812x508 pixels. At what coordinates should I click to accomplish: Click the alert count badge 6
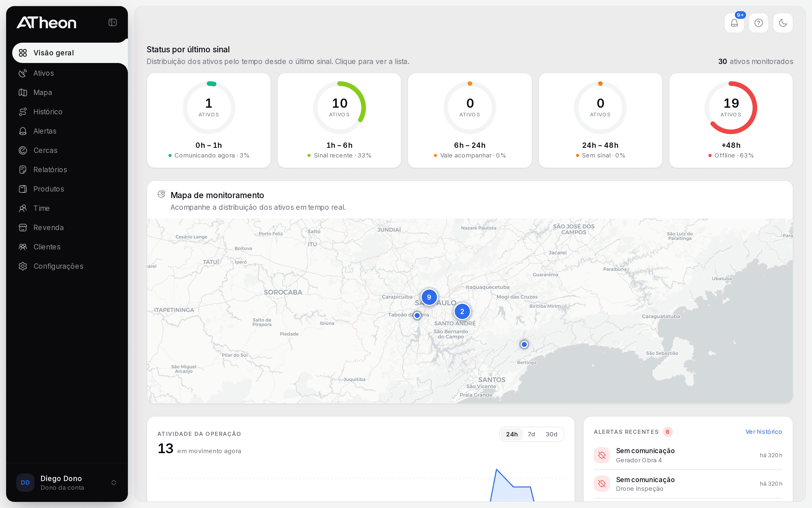tap(667, 432)
